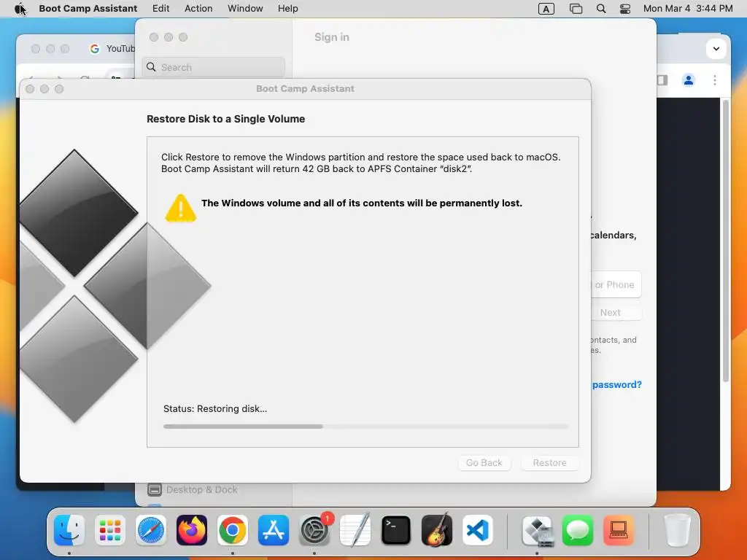Open GarageBand in the dock
Image resolution: width=747 pixels, height=560 pixels.
pos(437,530)
